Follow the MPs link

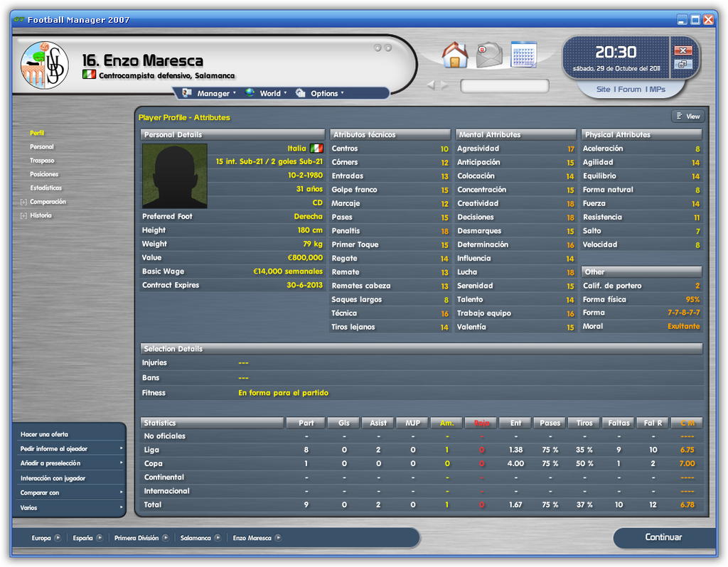point(658,89)
